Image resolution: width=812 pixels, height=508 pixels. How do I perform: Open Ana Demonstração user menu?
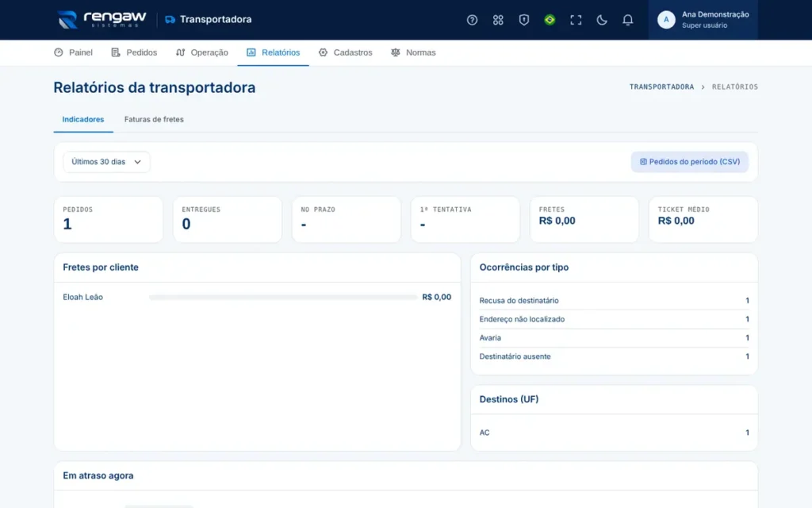coord(703,20)
